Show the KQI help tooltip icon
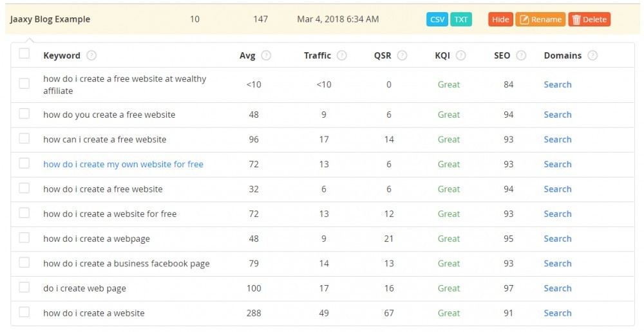The width and height of the screenshot is (644, 332). click(461, 55)
